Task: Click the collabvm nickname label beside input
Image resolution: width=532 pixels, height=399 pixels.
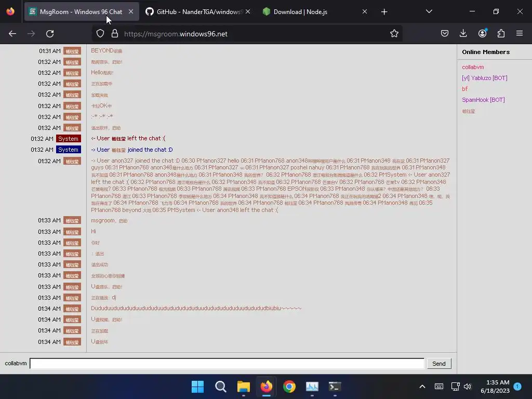Action: [x=16, y=363]
